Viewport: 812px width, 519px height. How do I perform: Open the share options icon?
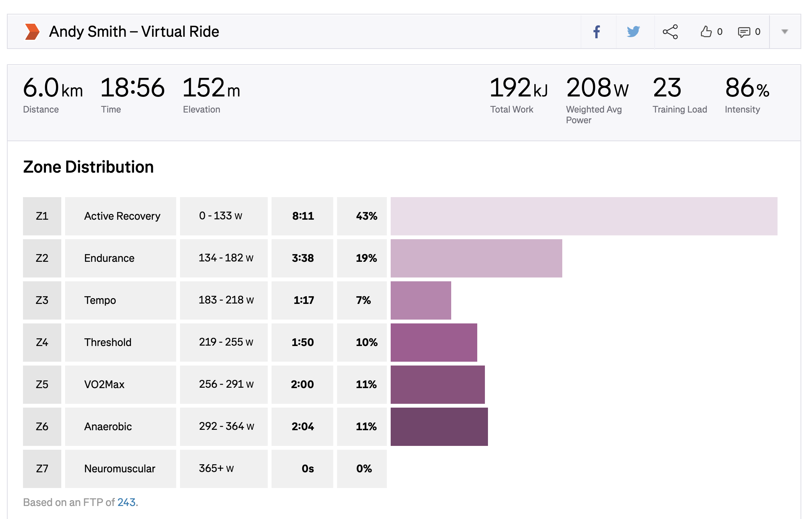tap(670, 32)
